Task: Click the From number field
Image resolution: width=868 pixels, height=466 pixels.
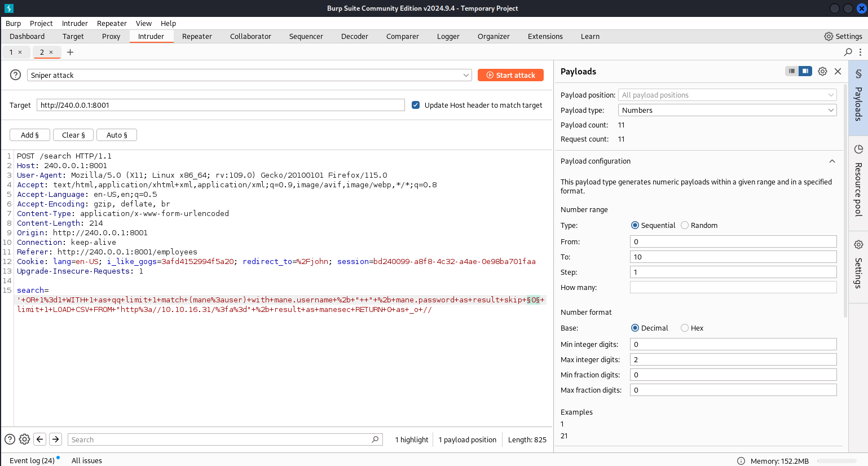Action: pyautogui.click(x=733, y=241)
